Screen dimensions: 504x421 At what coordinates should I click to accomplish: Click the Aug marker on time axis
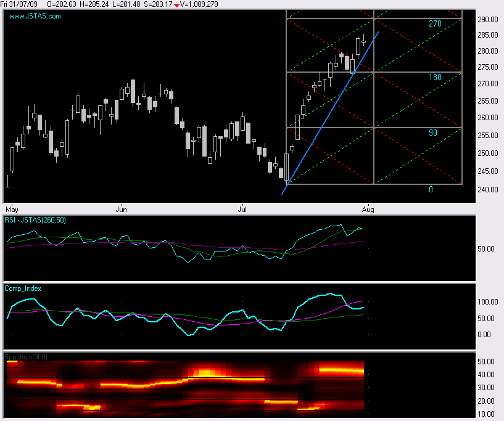tap(368, 209)
